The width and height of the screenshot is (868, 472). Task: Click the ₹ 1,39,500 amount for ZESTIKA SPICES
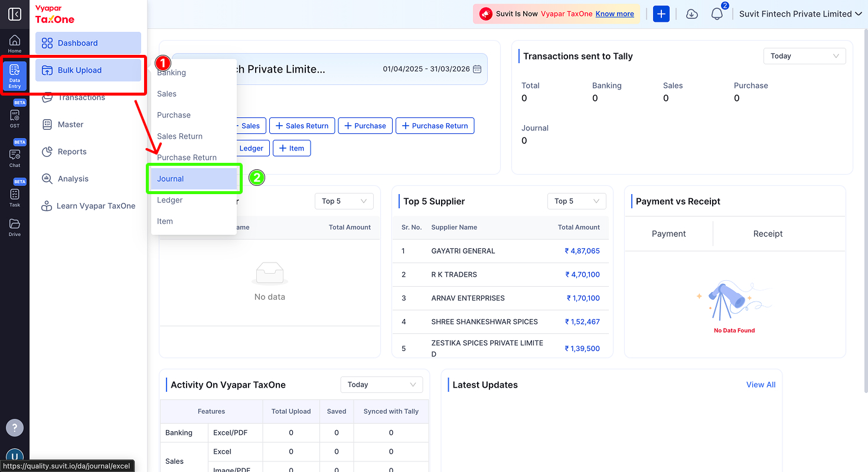(x=582, y=348)
